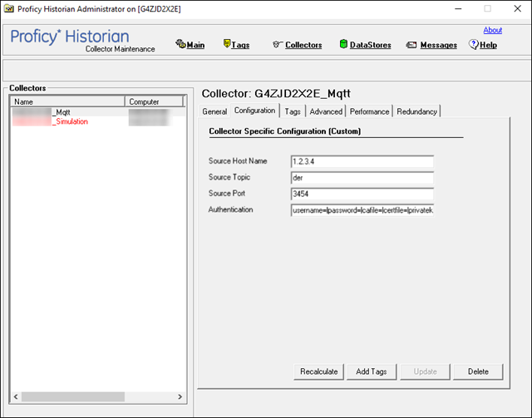Click the Messages icon
Viewport: 532px width, 418px height.
(x=411, y=45)
